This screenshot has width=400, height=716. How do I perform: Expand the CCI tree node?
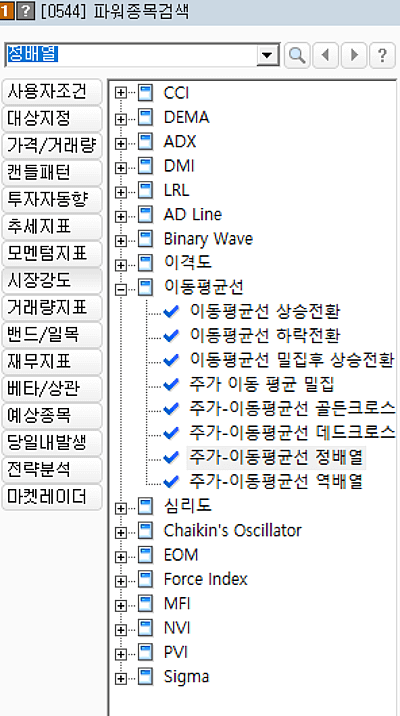point(121,94)
